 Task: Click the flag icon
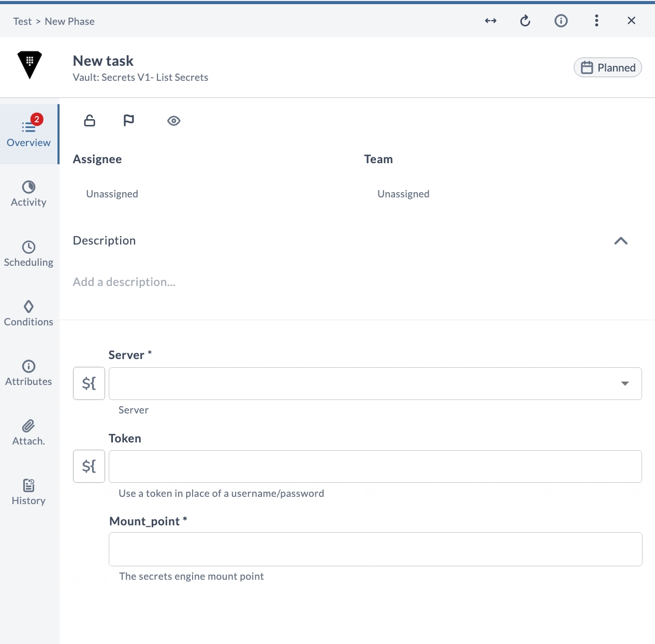tap(129, 121)
